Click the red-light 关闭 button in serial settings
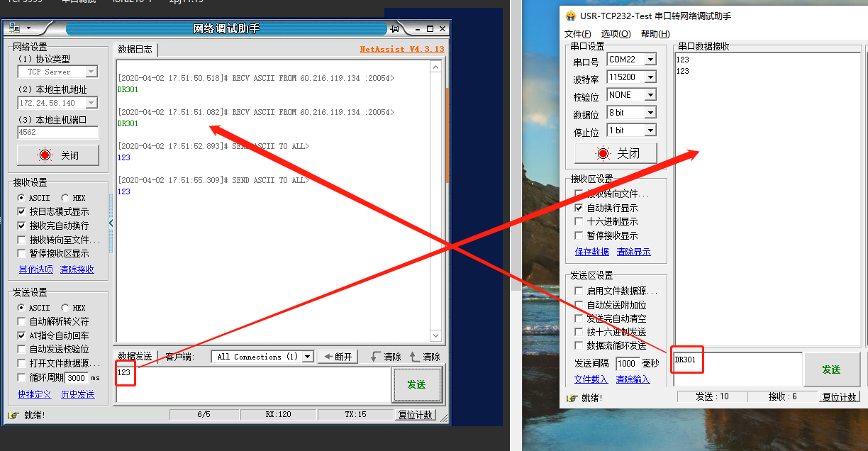The width and height of the screenshot is (868, 451). (616, 153)
